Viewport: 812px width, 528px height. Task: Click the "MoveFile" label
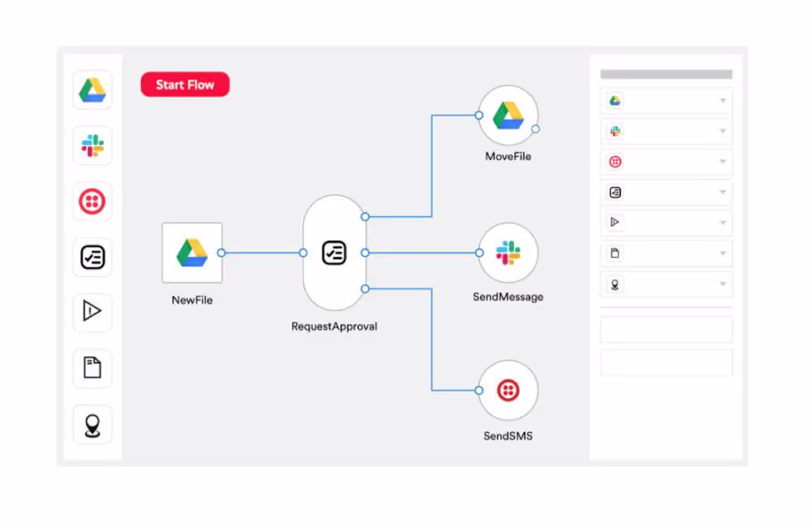508,157
